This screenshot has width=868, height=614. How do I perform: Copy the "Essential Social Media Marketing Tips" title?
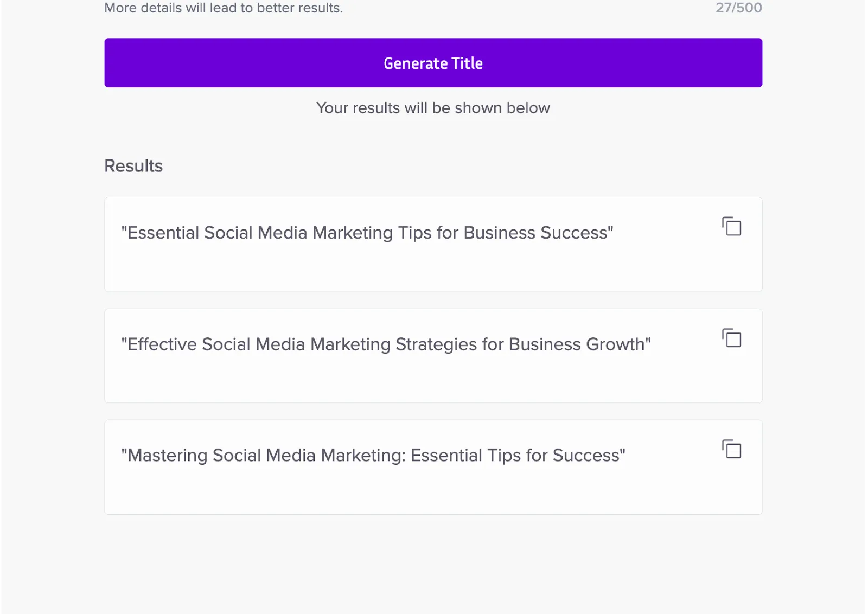click(731, 227)
